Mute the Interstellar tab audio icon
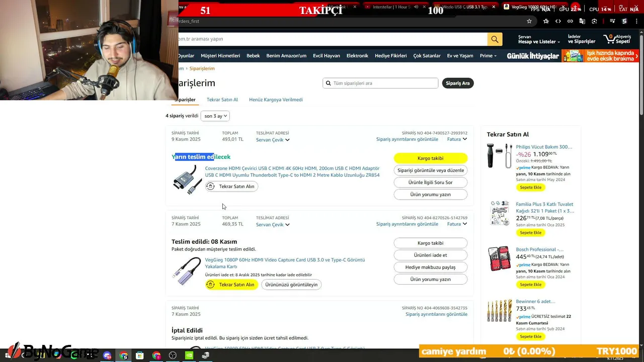 pos(416,7)
